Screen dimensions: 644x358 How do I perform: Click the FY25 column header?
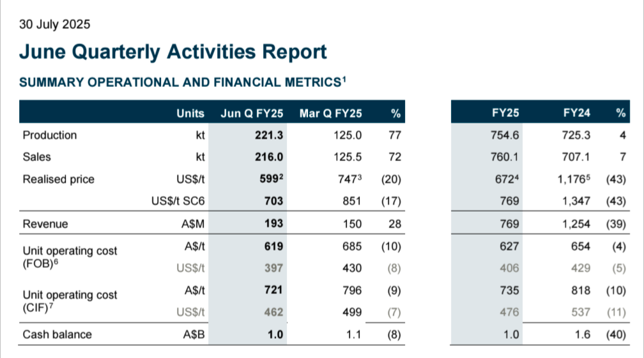tap(505, 114)
